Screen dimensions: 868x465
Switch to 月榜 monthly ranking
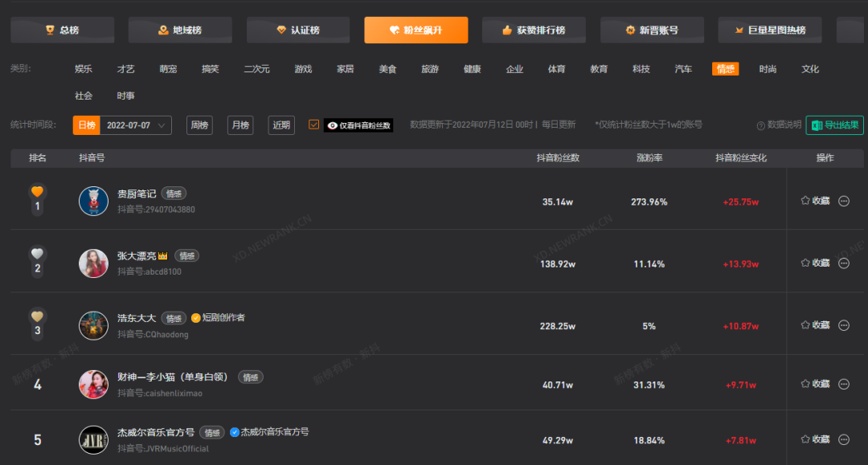pyautogui.click(x=240, y=125)
